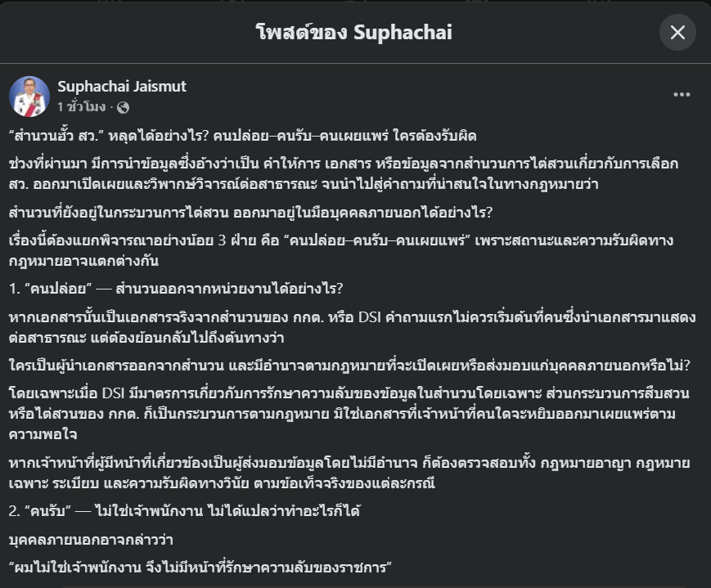Click the quote starting 'ผมไม่ใช่เจ้าพนักงาน'

click(x=200, y=567)
